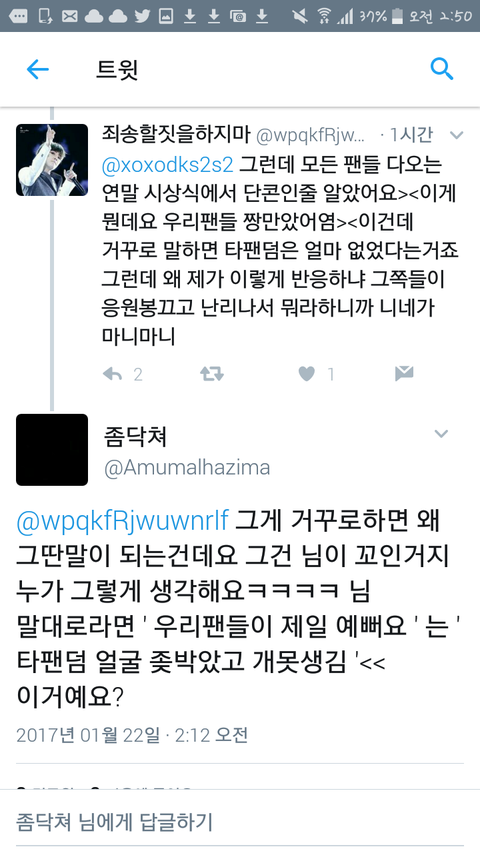Tap the 좀닥쳐 display name

pos(134,437)
